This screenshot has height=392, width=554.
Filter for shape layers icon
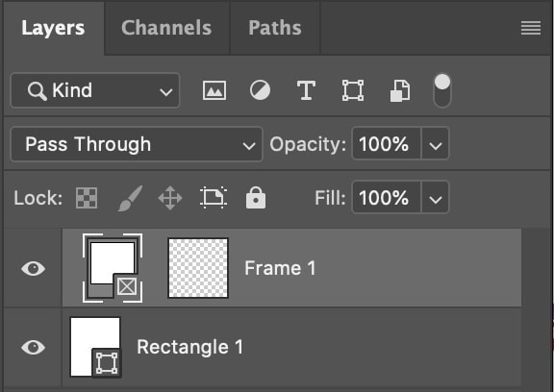pyautogui.click(x=353, y=90)
